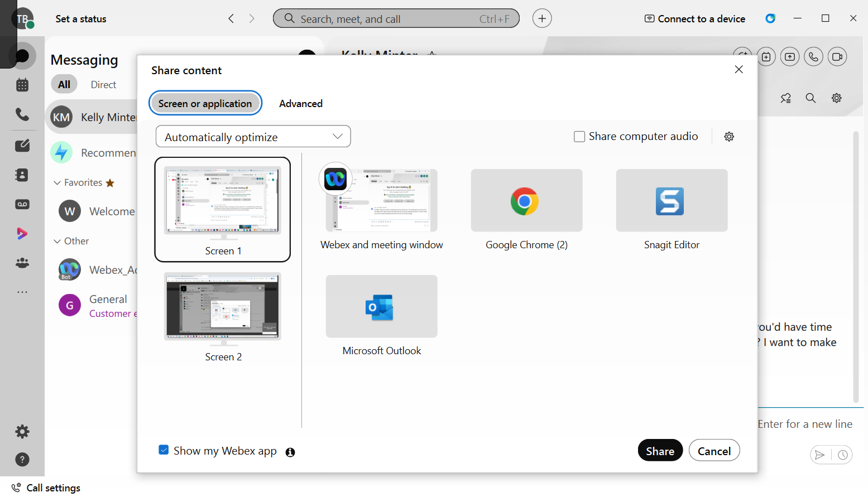Click the schedule send clock icon
The width and height of the screenshot is (868, 502).
click(x=843, y=455)
